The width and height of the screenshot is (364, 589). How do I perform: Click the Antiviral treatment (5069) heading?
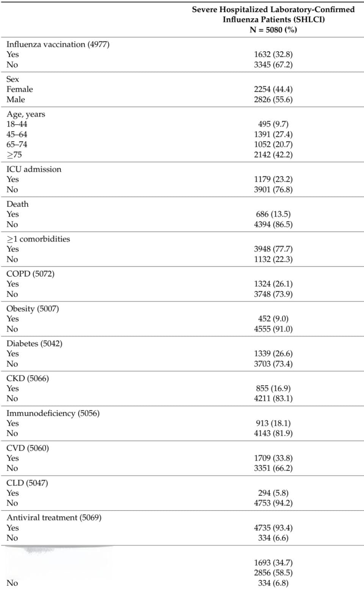54,518
